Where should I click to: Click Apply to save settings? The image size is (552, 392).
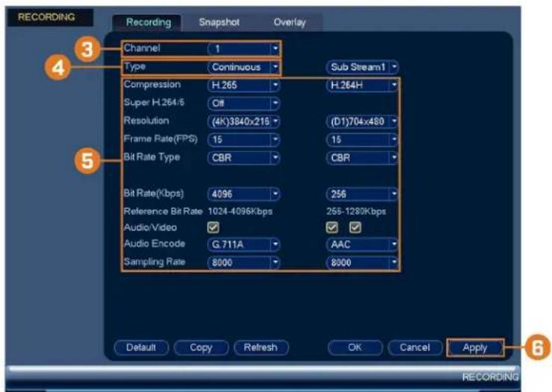pyautogui.click(x=475, y=348)
